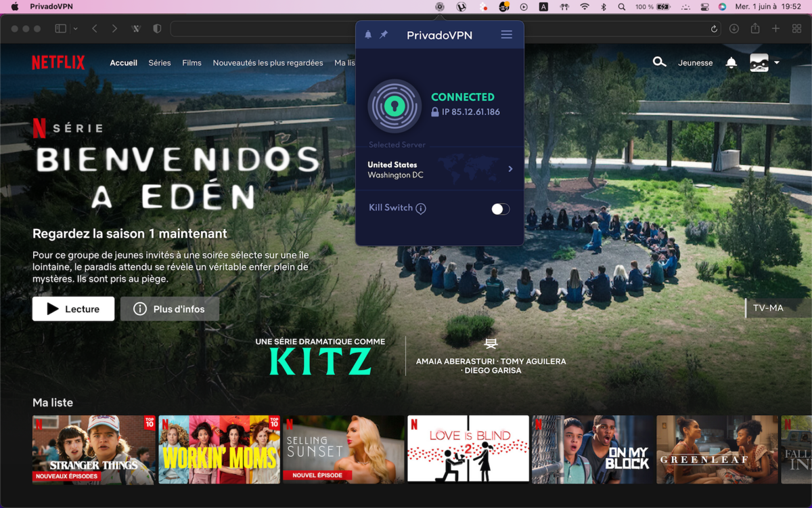812x508 pixels.
Task: Click the Safari address bar
Action: tap(445, 29)
